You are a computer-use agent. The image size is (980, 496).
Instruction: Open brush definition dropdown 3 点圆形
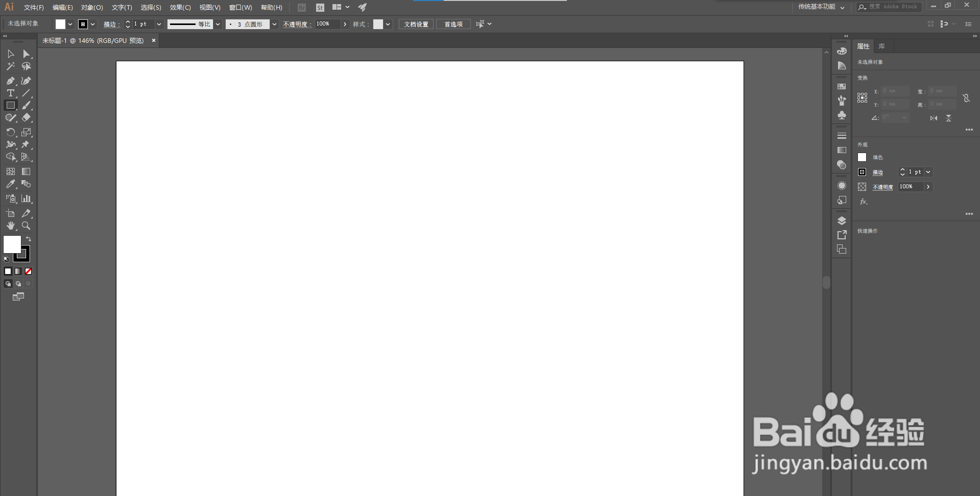coord(274,24)
